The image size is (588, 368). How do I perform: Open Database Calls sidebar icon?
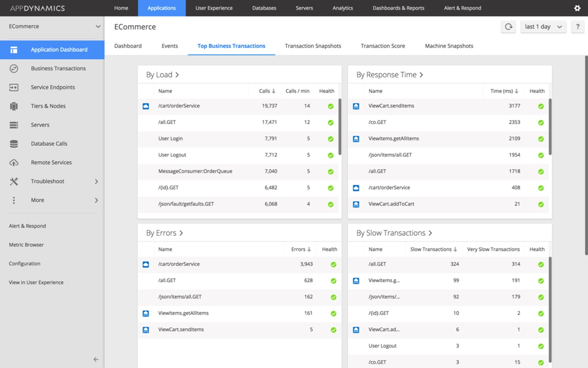14,144
